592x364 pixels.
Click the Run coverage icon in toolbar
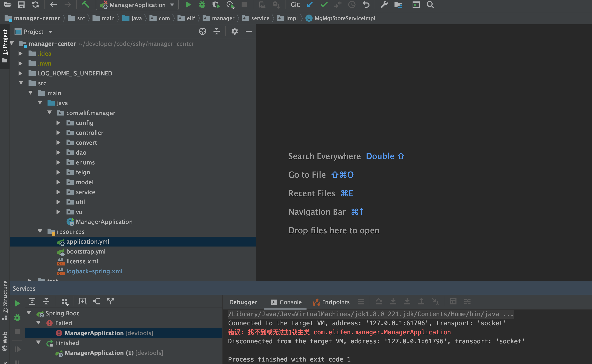tap(217, 5)
